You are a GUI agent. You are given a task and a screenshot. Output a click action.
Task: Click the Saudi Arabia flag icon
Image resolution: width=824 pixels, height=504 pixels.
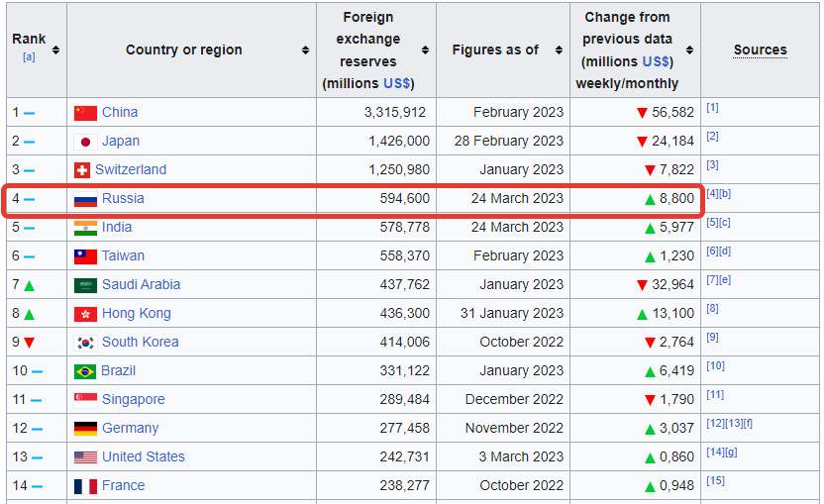pyautogui.click(x=85, y=285)
